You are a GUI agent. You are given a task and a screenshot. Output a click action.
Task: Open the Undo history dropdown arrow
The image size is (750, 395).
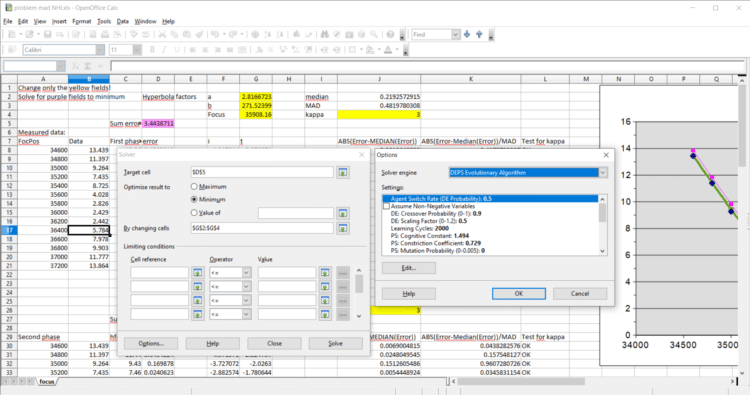pyautogui.click(x=224, y=34)
